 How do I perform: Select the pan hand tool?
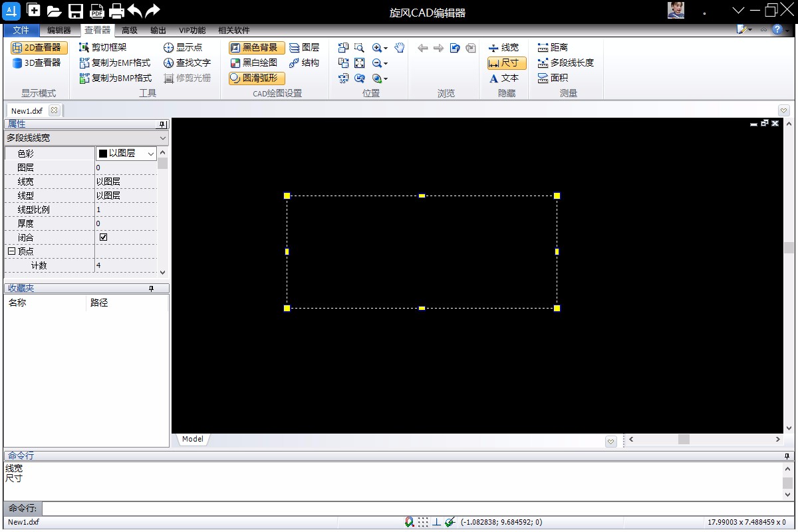(x=399, y=48)
